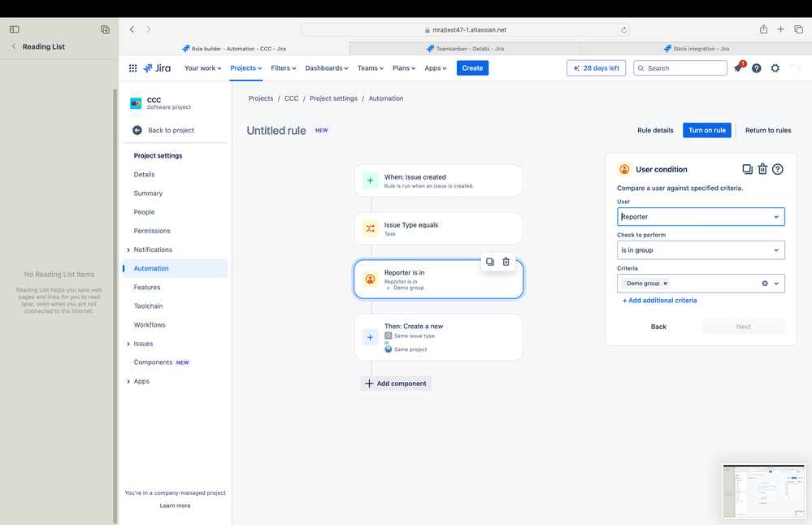Open the Check to perform dropdown
Viewport: 812px width, 525px height.
(701, 250)
